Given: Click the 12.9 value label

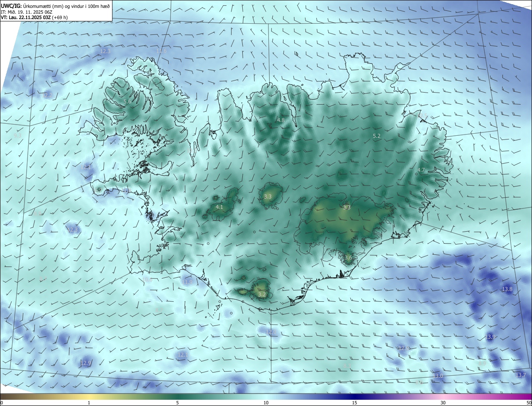Looking at the screenshot, I should tap(85, 363).
